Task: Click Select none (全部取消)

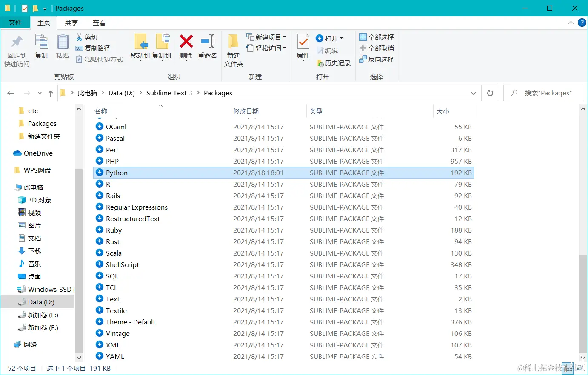Action: [377, 48]
